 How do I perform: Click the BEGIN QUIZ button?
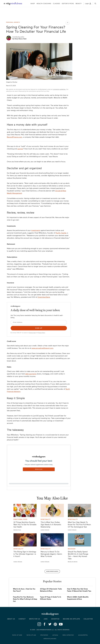tap(39, 469)
